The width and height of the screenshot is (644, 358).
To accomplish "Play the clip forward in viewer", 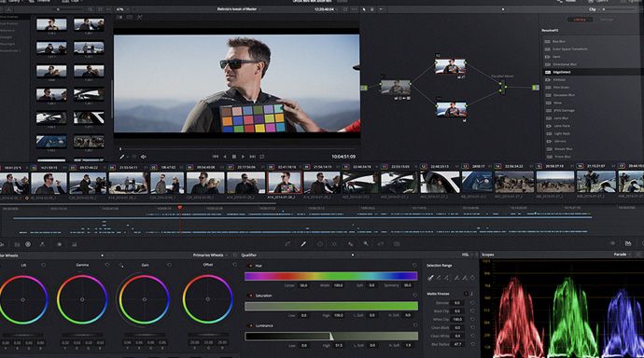I will point(244,157).
